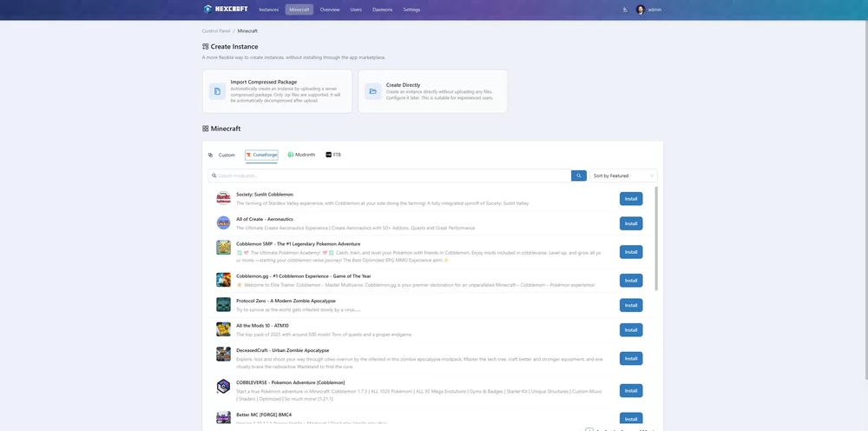Click the Create Instance heading icon
Screen dimensions: 868x431
pyautogui.click(x=206, y=47)
